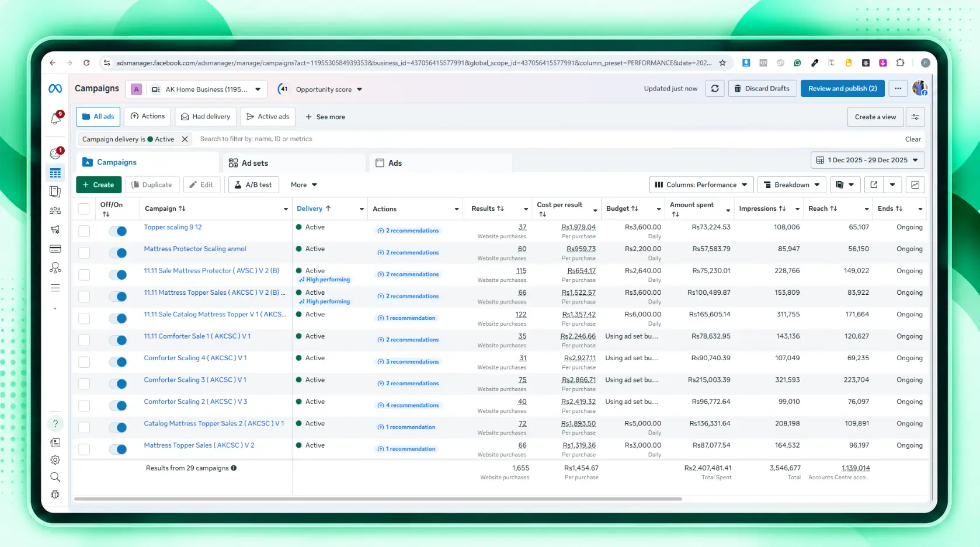Screen dimensions: 980x547
Task: Reload the browser page
Action: coord(86,62)
